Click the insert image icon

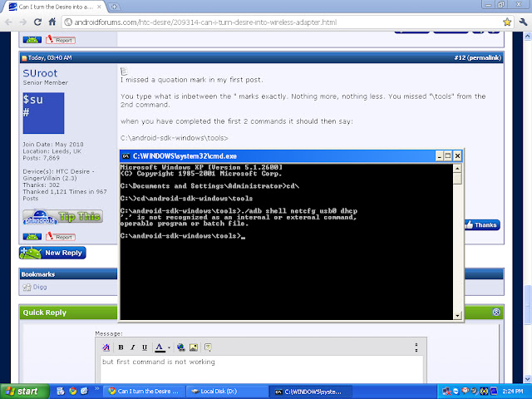click(194, 347)
